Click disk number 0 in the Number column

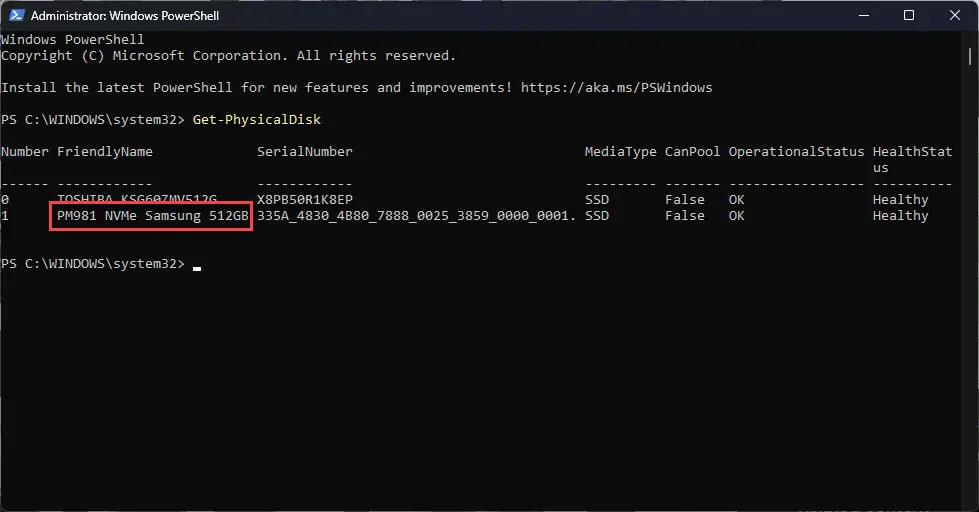pos(5,200)
